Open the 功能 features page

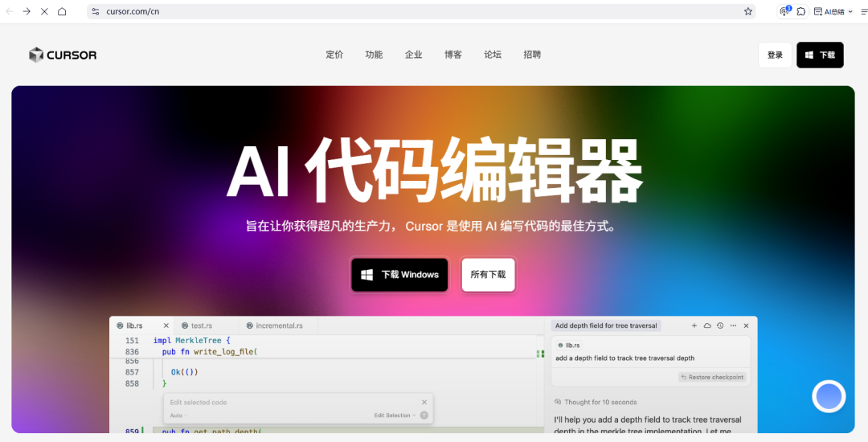click(374, 55)
